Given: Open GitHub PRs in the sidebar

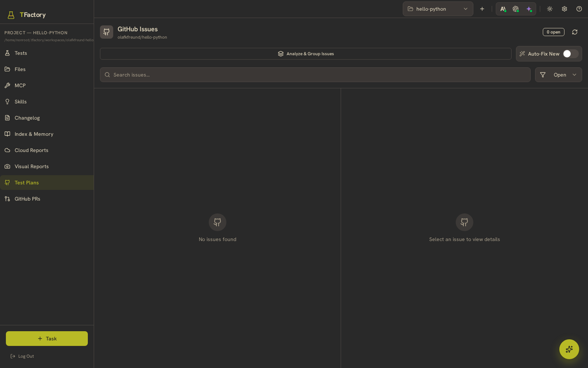Looking at the screenshot, I should point(47,199).
